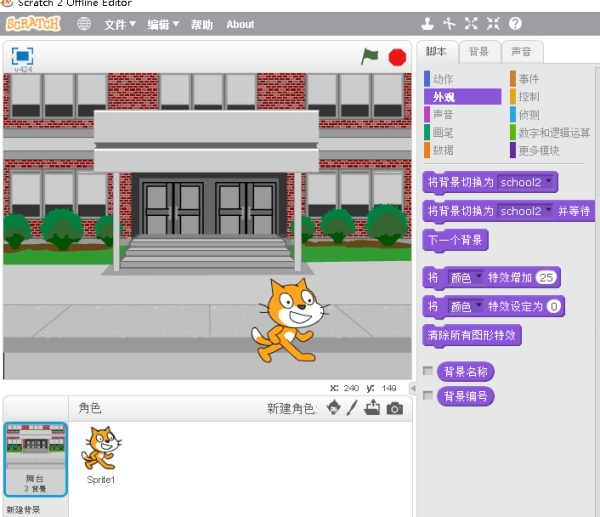Toggle full screen stage mode

(22, 56)
